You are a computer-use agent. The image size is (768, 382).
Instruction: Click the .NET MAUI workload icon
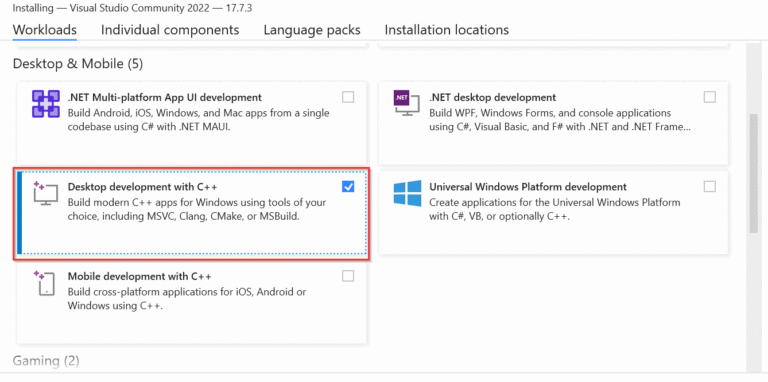pyautogui.click(x=46, y=104)
